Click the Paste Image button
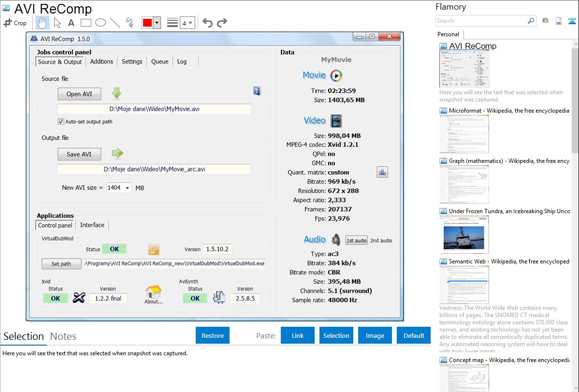This screenshot has width=579, height=392. point(375,335)
